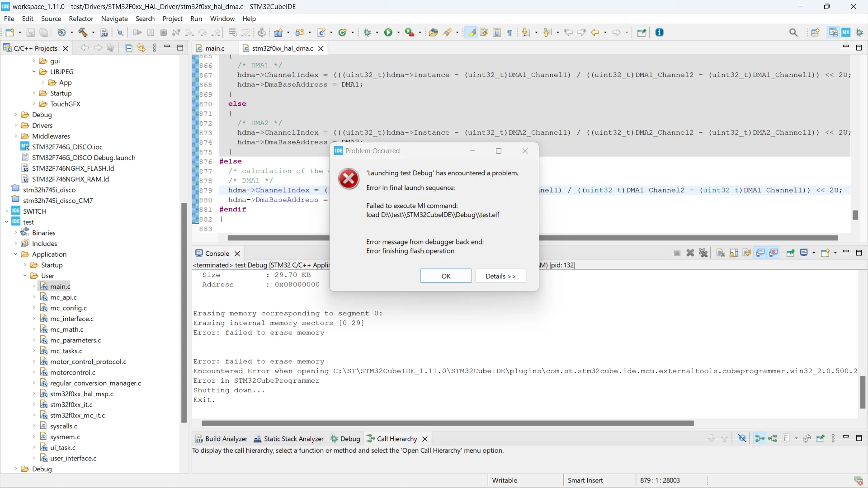868x488 pixels.
Task: Click the console horizontal scrollbar
Action: pos(447,423)
